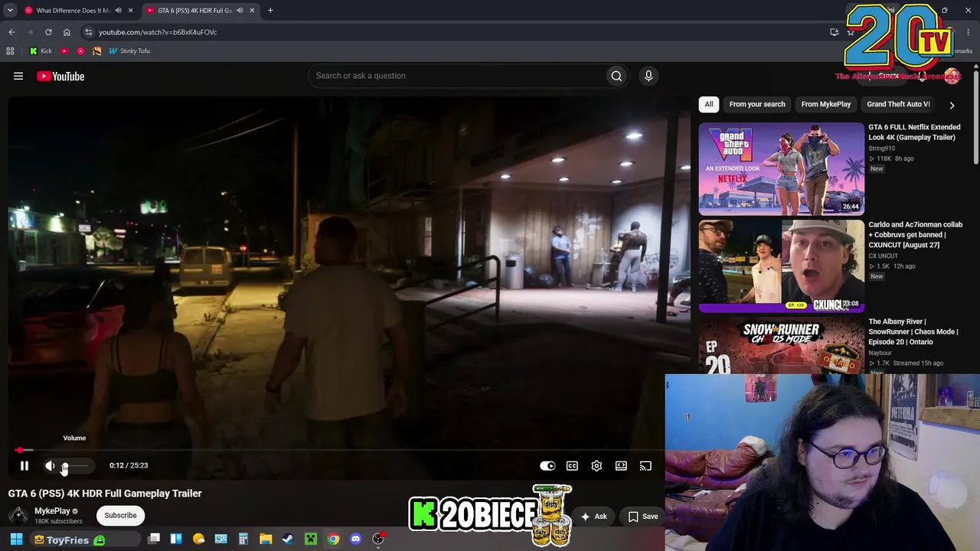Close the 'What Difference Does It Make' tab

131,11
